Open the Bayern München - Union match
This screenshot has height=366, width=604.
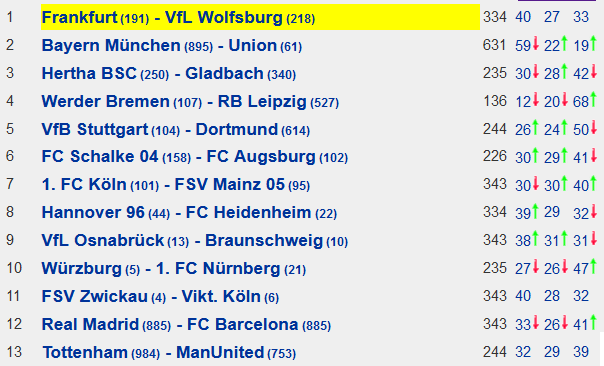(x=171, y=46)
